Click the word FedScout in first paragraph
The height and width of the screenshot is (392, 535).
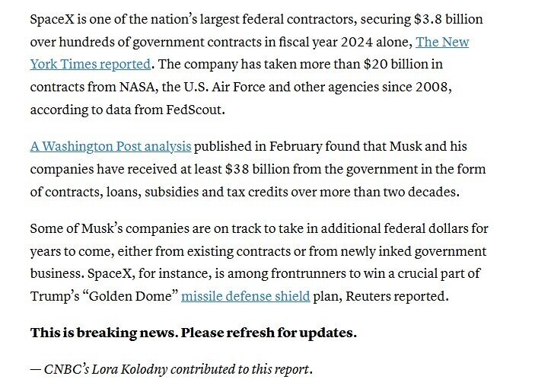click(x=194, y=110)
